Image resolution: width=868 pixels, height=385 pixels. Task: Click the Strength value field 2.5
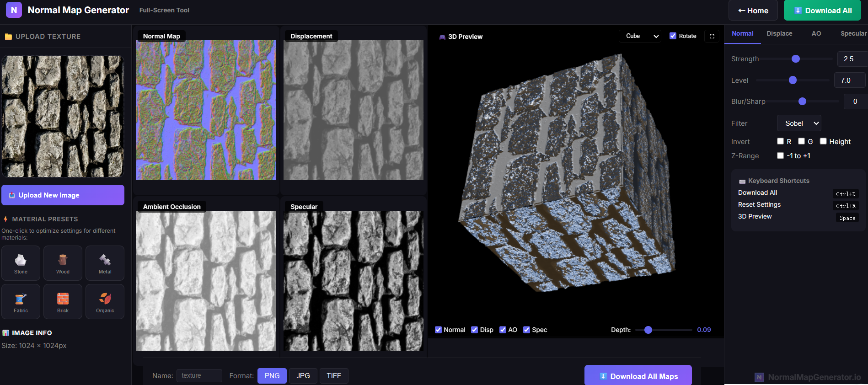[852, 59]
